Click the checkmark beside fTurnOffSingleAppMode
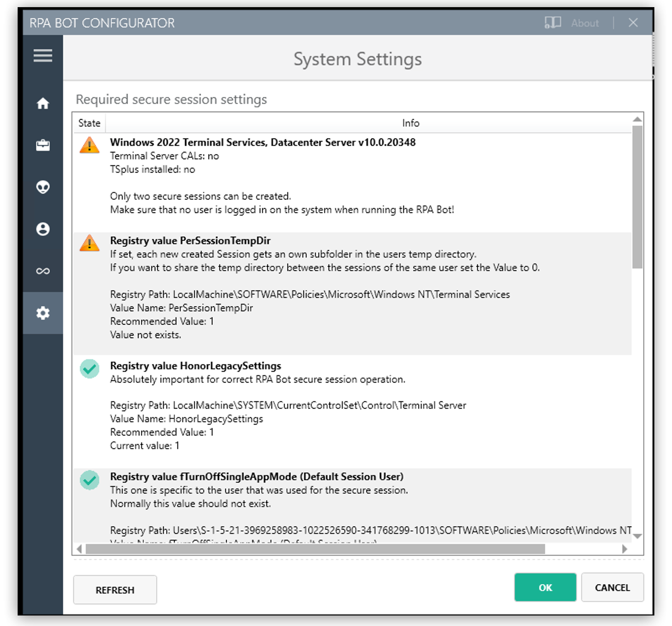Screen dimensions: 672x626 pyautogui.click(x=89, y=480)
